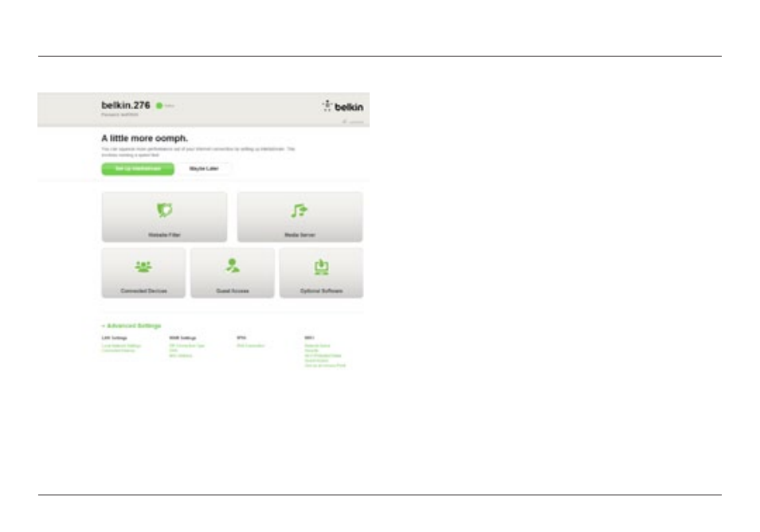The image size is (760, 532).
Task: Click the Belkin logo in header
Action: pos(343,107)
